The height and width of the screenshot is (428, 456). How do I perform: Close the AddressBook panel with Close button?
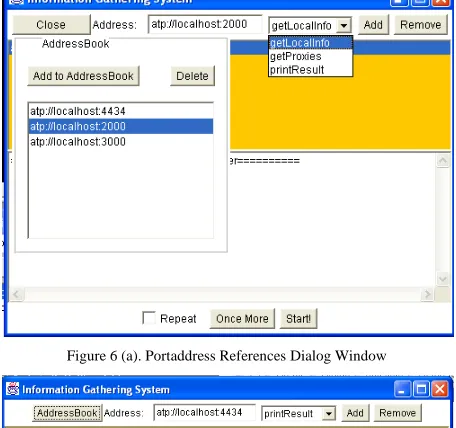click(51, 25)
